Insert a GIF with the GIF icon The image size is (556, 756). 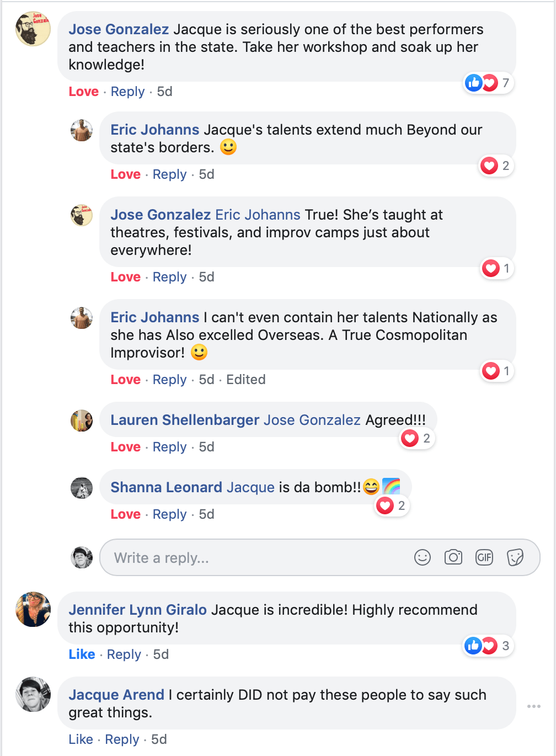484,557
